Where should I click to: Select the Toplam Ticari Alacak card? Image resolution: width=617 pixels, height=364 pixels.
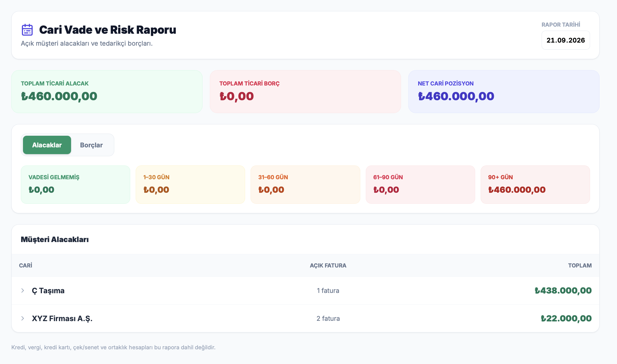(x=107, y=92)
